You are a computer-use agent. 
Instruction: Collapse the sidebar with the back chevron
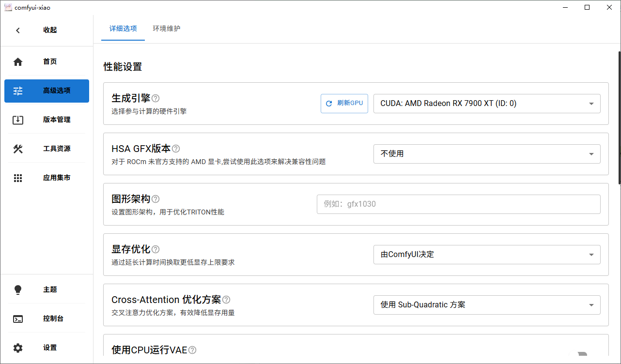[18, 30]
